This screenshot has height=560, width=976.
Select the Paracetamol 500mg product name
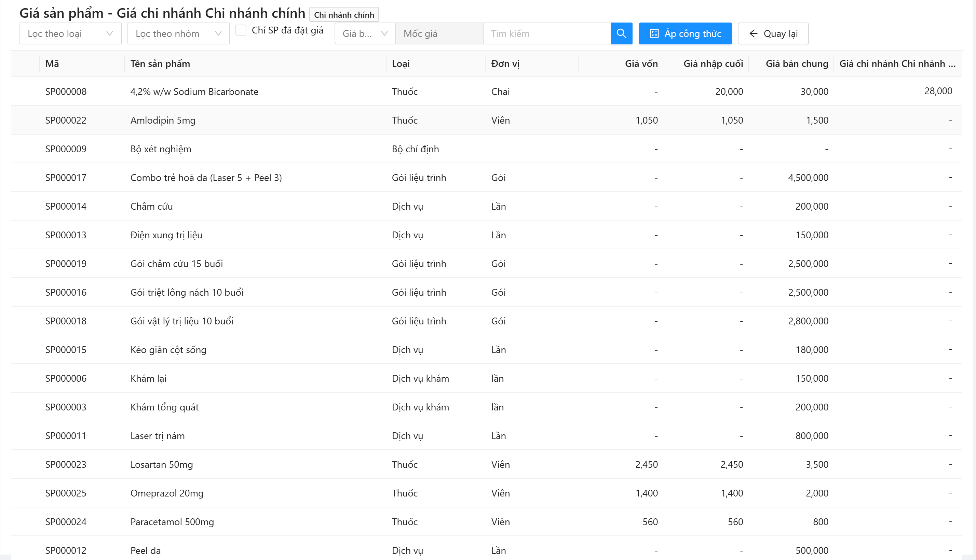pyautogui.click(x=172, y=522)
